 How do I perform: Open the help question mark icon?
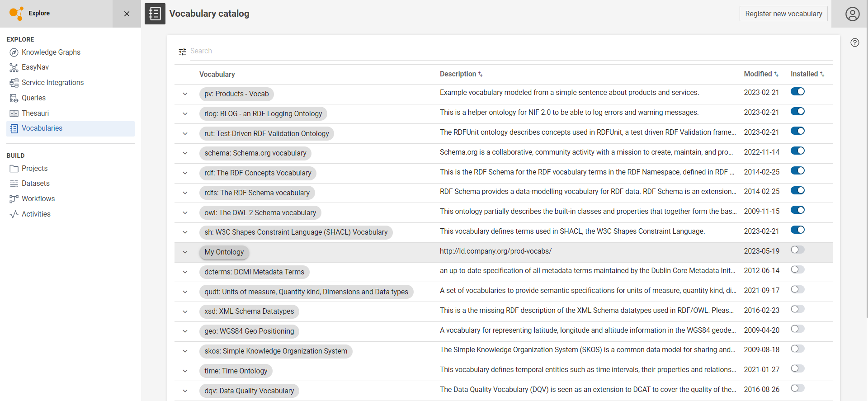(854, 42)
